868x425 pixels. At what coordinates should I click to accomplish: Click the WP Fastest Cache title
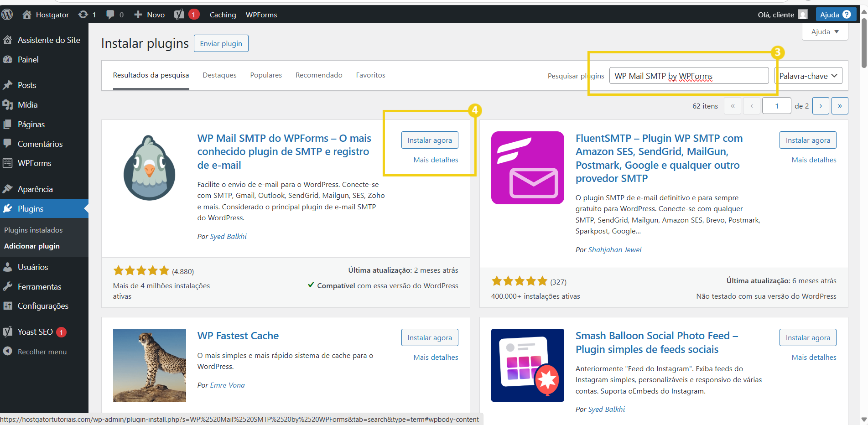click(x=238, y=336)
